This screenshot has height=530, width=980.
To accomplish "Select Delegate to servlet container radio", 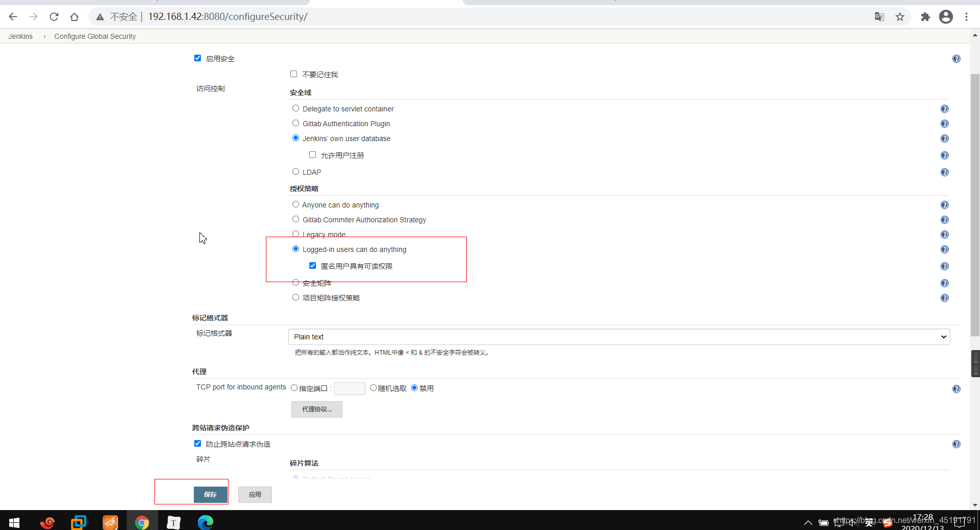I will coord(295,108).
